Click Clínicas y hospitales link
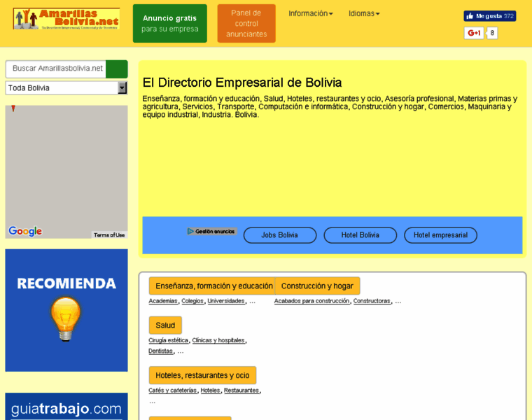532x420 pixels. (x=218, y=340)
